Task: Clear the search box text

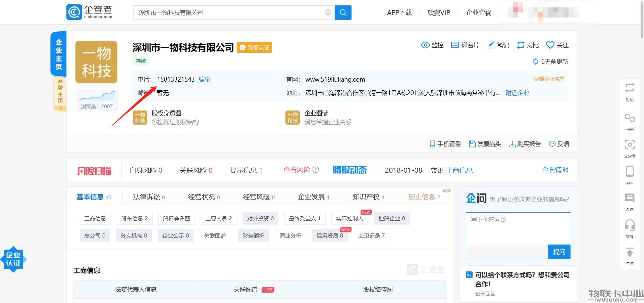Action: (328, 12)
